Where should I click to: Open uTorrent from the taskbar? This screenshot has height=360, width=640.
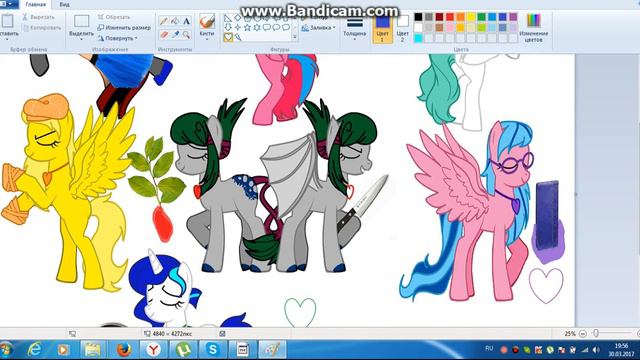[183, 349]
